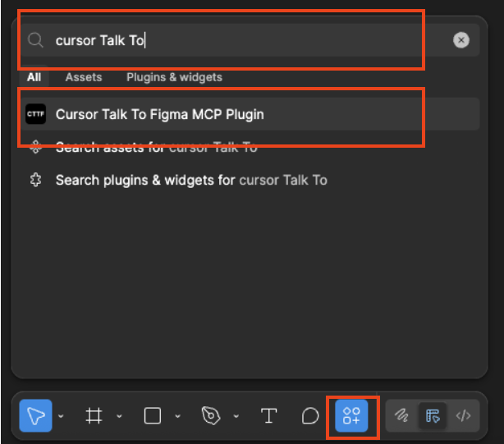Switch to Draw mode
Viewport: 504px width, 444px height.
click(401, 416)
